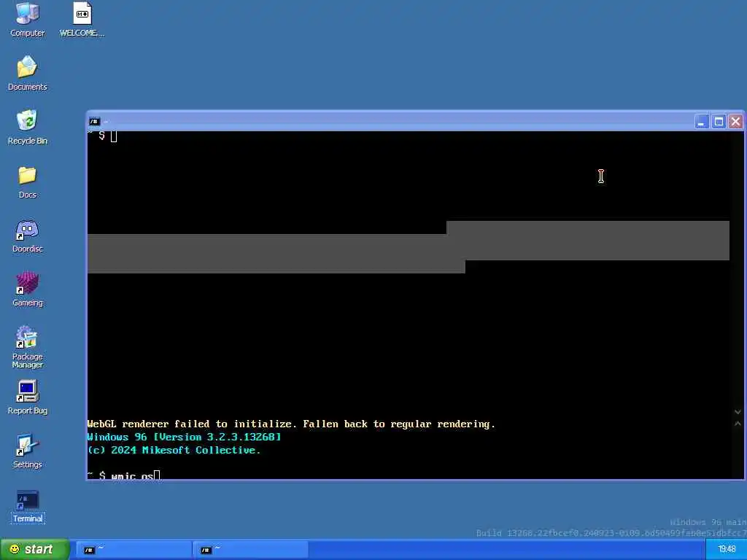Open the Report Bug shortcut

tap(27, 397)
